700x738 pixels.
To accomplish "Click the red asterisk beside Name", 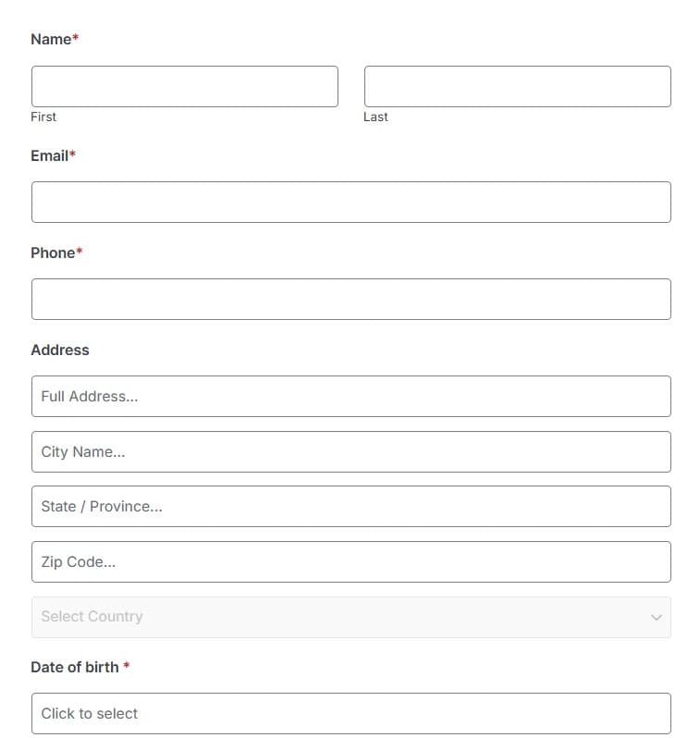I will 75,37.
